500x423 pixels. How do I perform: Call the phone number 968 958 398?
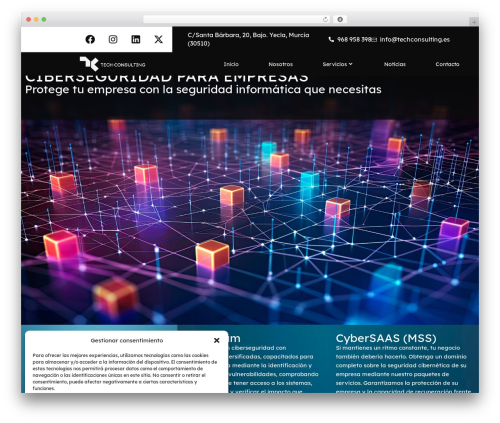tap(354, 39)
